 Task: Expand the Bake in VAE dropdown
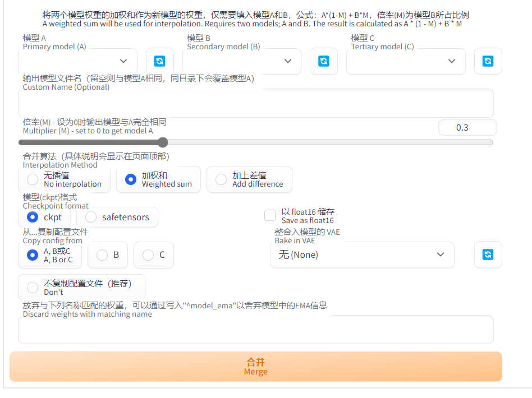(x=362, y=254)
